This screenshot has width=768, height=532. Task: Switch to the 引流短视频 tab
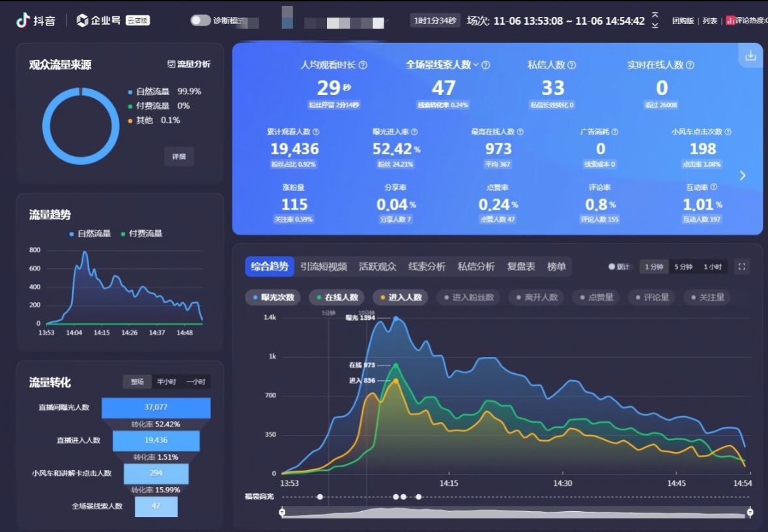pyautogui.click(x=324, y=267)
